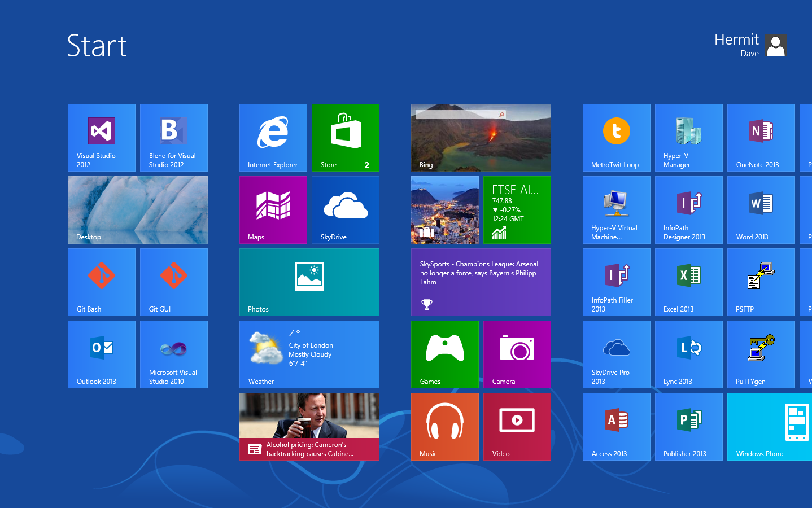The width and height of the screenshot is (812, 508).
Task: Click the Bing search box
Action: tap(460, 115)
